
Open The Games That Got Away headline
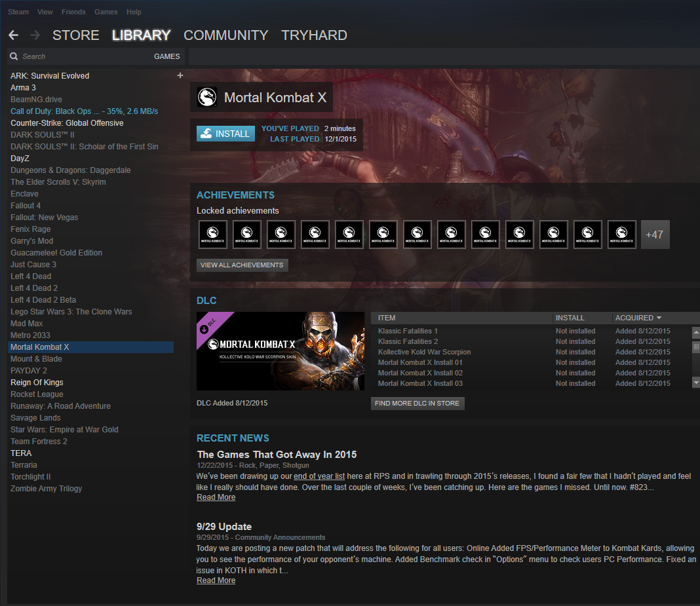pyautogui.click(x=277, y=454)
